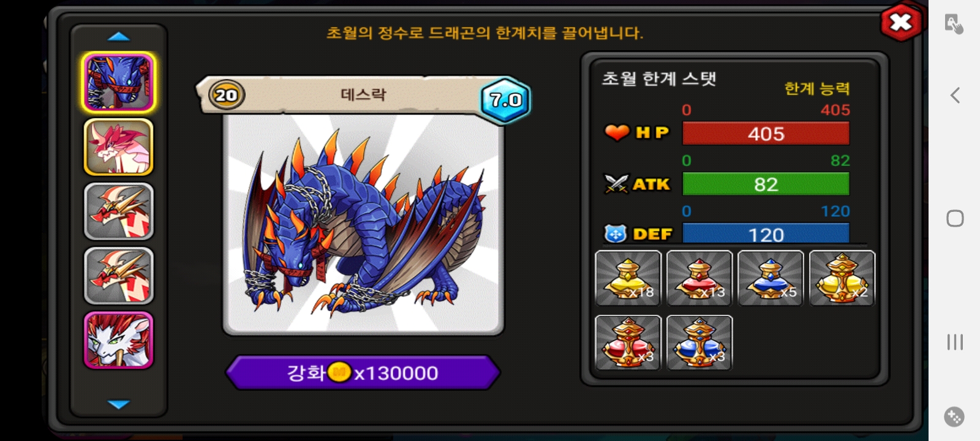Viewport: 980px width, 441px height.
Task: Show more dragons with the down arrow
Action: click(118, 404)
